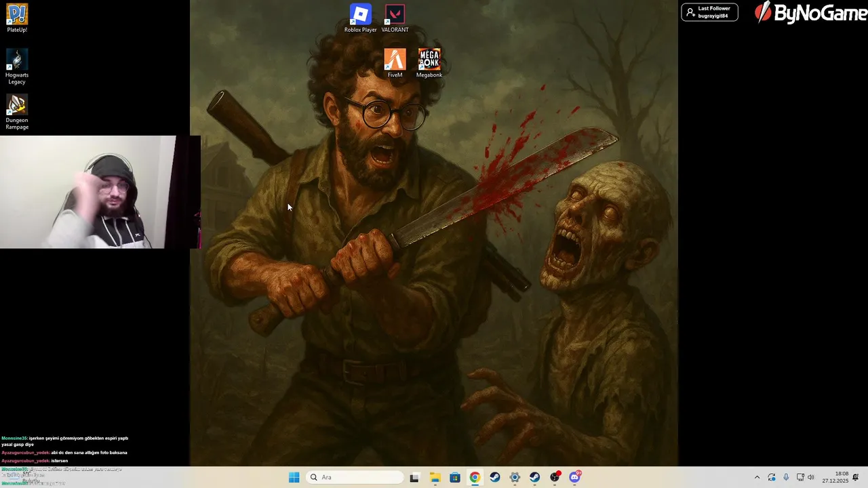Open File Explorer from the taskbar

tap(435, 477)
